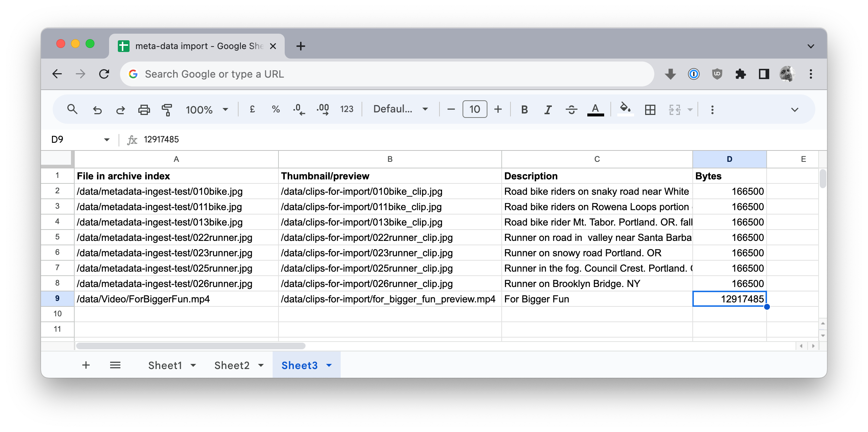The image size is (868, 432).
Task: Open the text color picker
Action: click(595, 109)
